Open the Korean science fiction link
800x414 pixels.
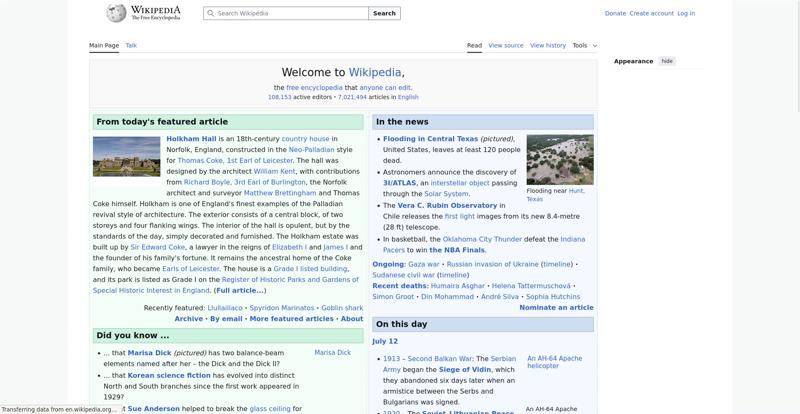point(169,375)
